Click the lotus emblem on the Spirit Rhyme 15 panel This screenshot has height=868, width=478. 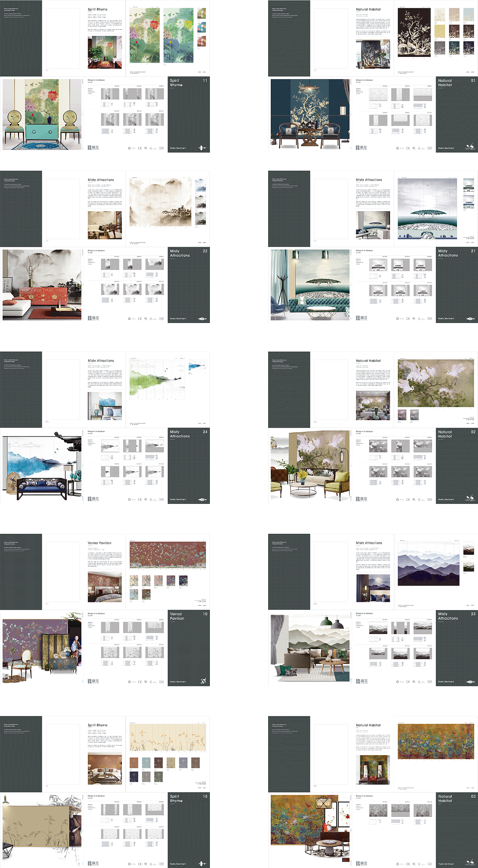202,864
